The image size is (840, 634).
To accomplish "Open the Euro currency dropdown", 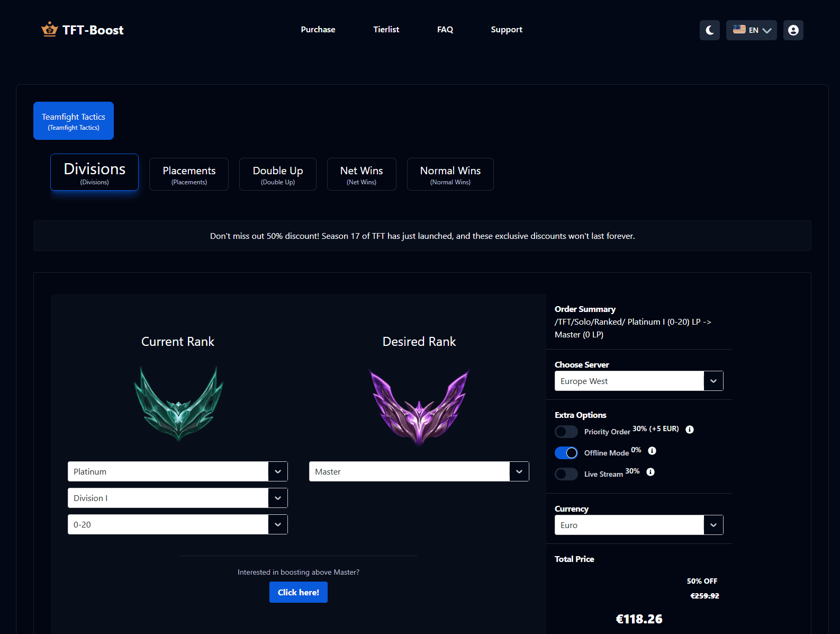I will (x=639, y=525).
